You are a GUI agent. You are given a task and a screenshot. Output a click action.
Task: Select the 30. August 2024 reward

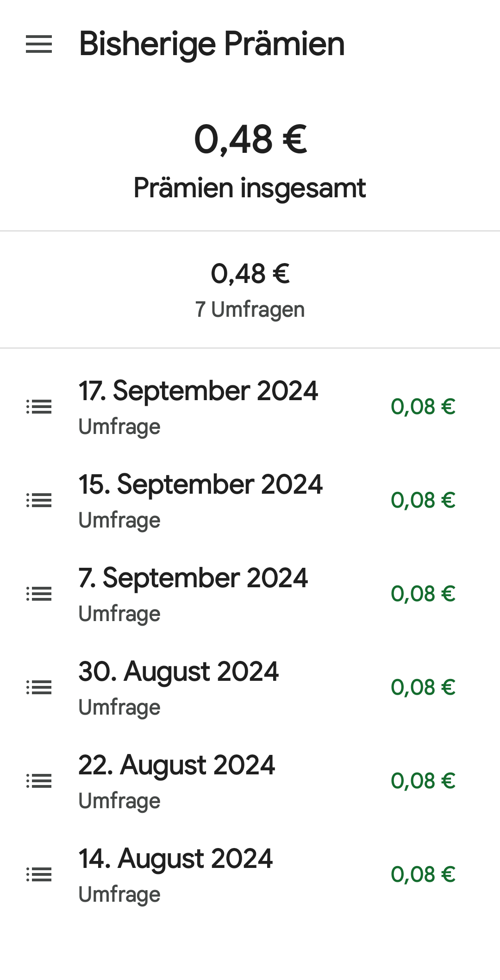pyautogui.click(x=178, y=672)
